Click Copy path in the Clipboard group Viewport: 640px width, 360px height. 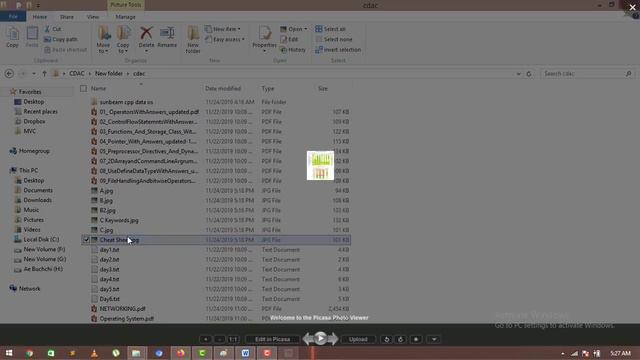pyautogui.click(x=60, y=39)
